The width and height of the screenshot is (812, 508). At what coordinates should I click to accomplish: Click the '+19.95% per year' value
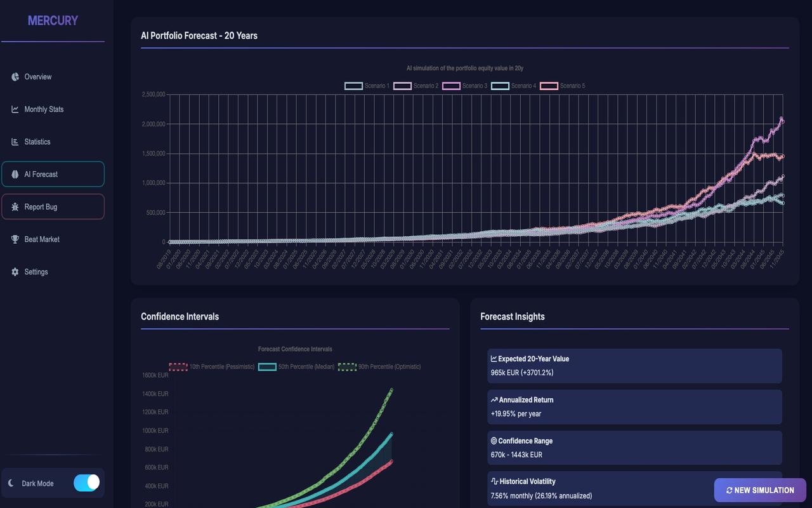(516, 414)
